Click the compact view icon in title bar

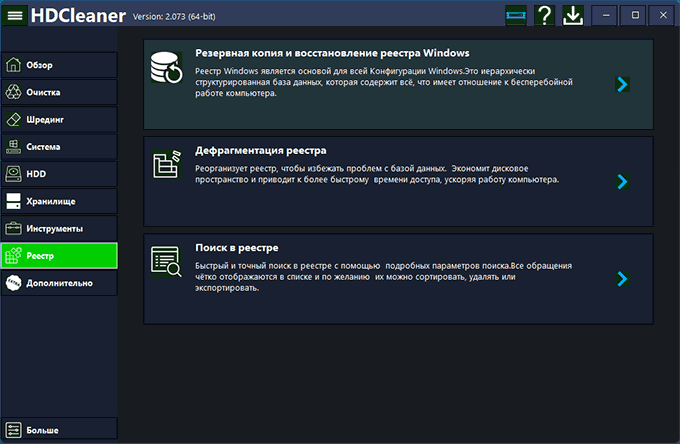click(515, 16)
